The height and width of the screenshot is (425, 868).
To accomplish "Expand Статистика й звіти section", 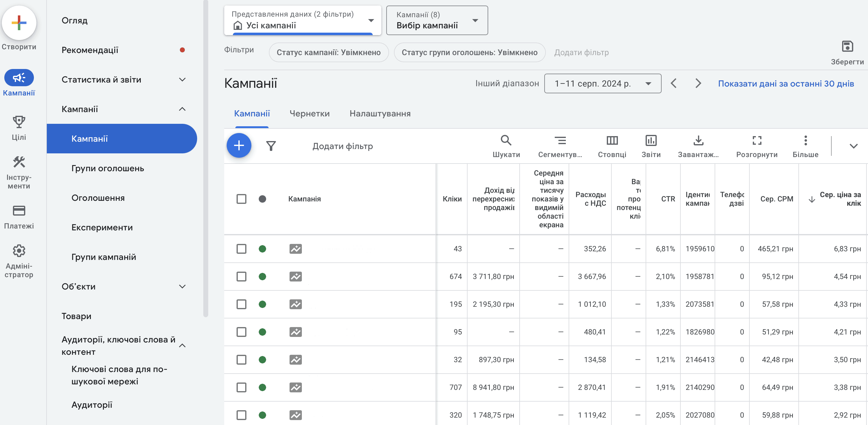I will pos(182,79).
